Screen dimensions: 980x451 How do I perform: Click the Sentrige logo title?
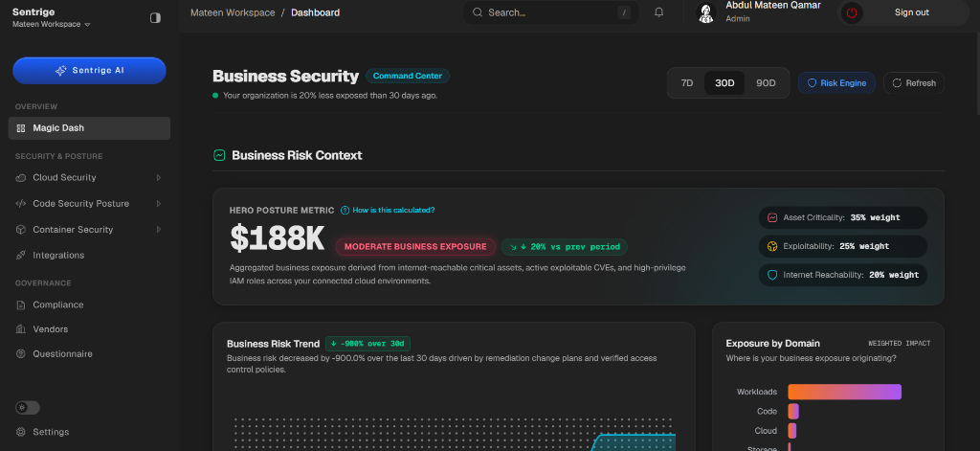tap(33, 11)
